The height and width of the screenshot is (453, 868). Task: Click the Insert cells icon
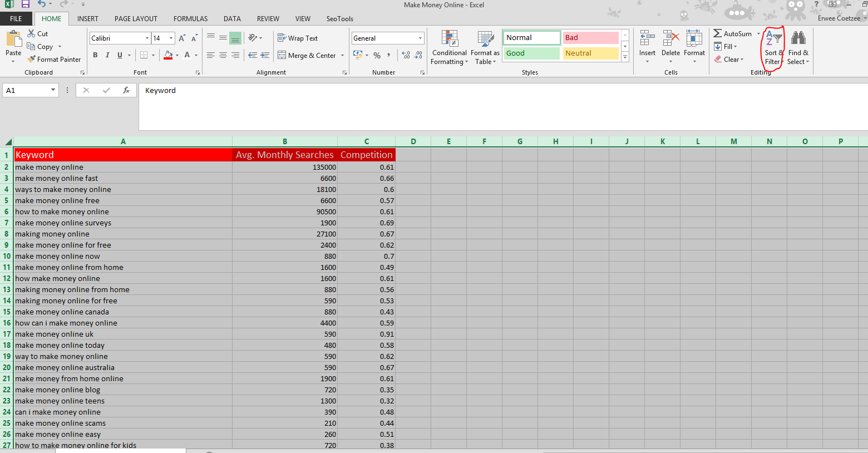coord(647,39)
